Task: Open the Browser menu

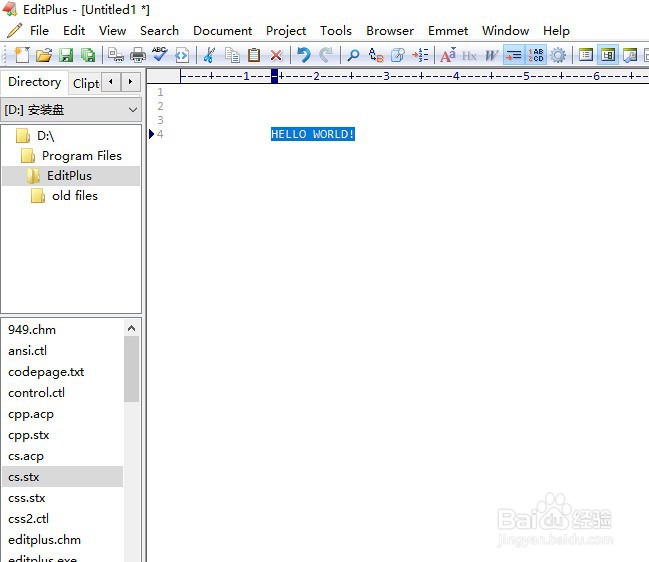Action: pyautogui.click(x=390, y=31)
